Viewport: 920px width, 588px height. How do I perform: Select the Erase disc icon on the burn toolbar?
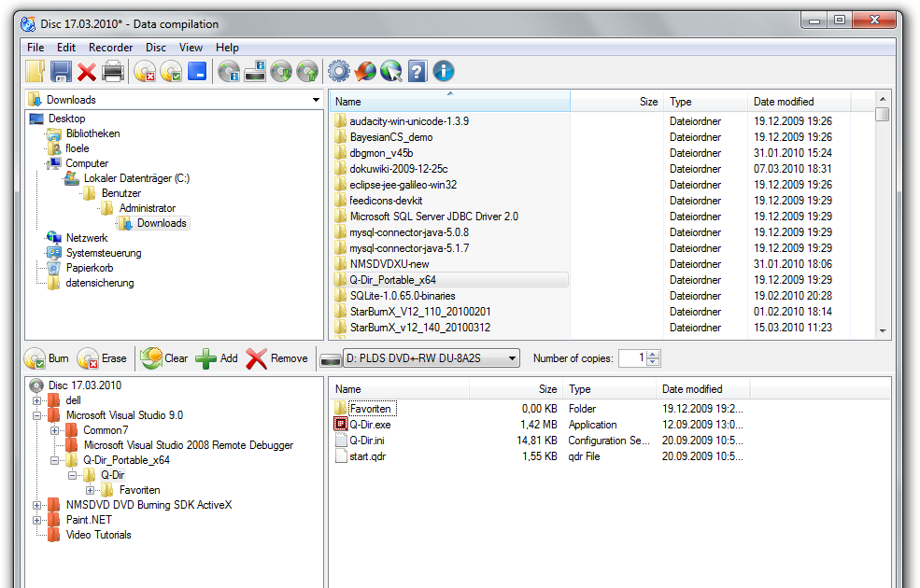tap(87, 357)
